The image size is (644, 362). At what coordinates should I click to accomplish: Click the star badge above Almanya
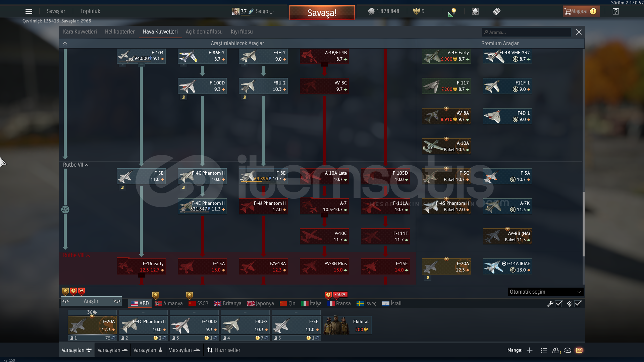coord(156,295)
